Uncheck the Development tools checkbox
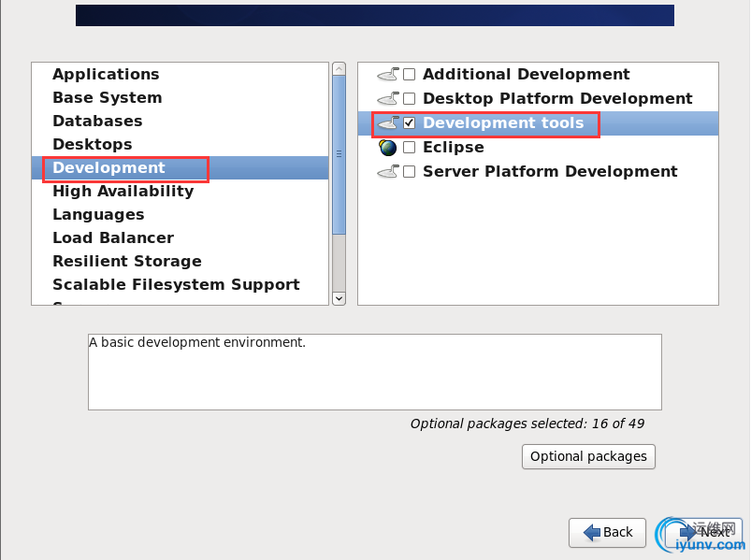751x560 pixels. pyautogui.click(x=409, y=123)
